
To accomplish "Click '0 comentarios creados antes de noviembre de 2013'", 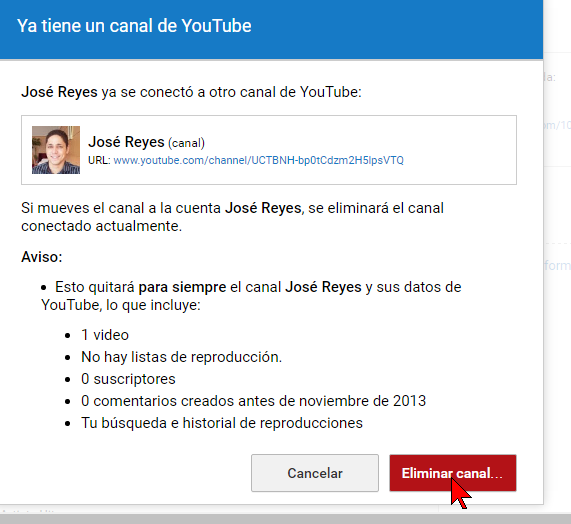I will click(x=253, y=401).
